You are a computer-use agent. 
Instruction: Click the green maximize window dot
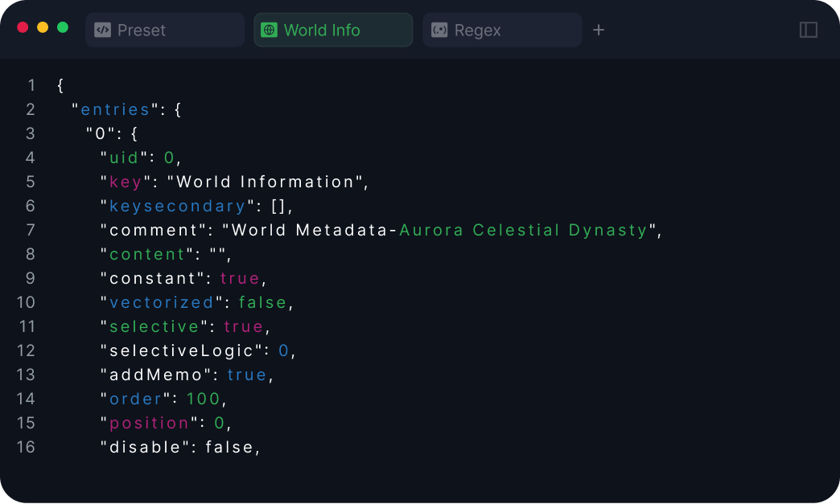pyautogui.click(x=63, y=27)
